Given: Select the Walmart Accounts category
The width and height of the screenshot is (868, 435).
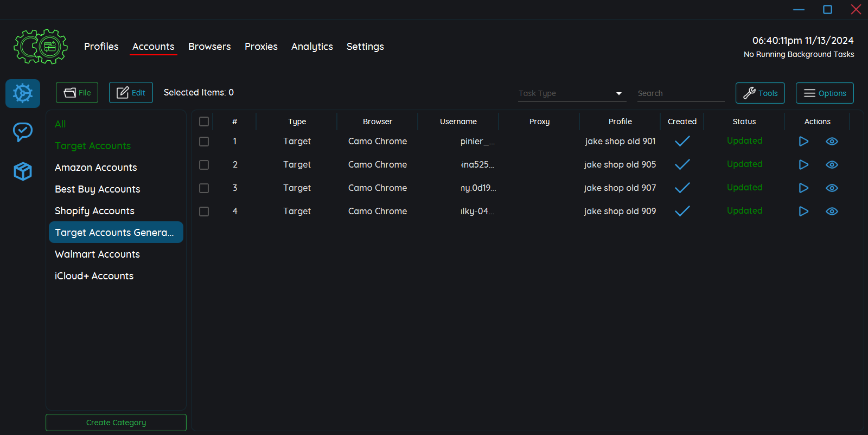Looking at the screenshot, I should pos(98,254).
